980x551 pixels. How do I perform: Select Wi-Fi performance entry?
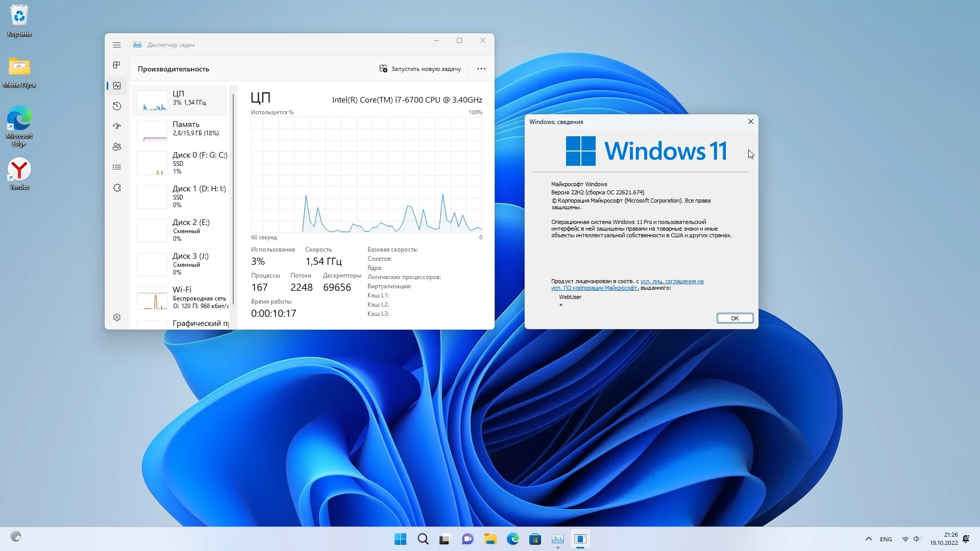click(181, 297)
